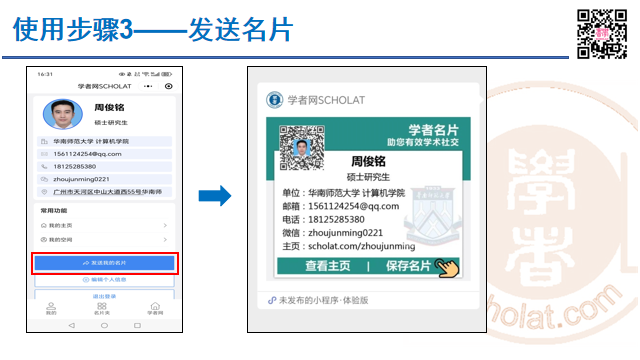
Task: Tap edit icon in 编辑个人信息
Action: point(86,280)
